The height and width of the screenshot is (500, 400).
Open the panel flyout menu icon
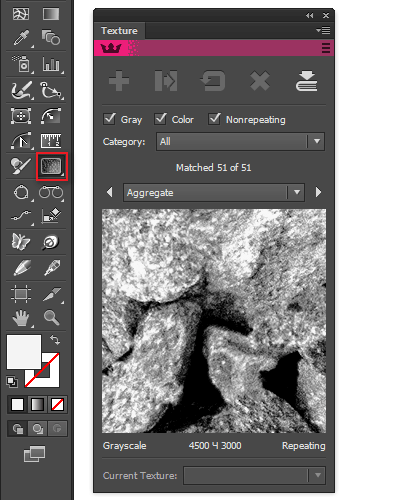(323, 31)
